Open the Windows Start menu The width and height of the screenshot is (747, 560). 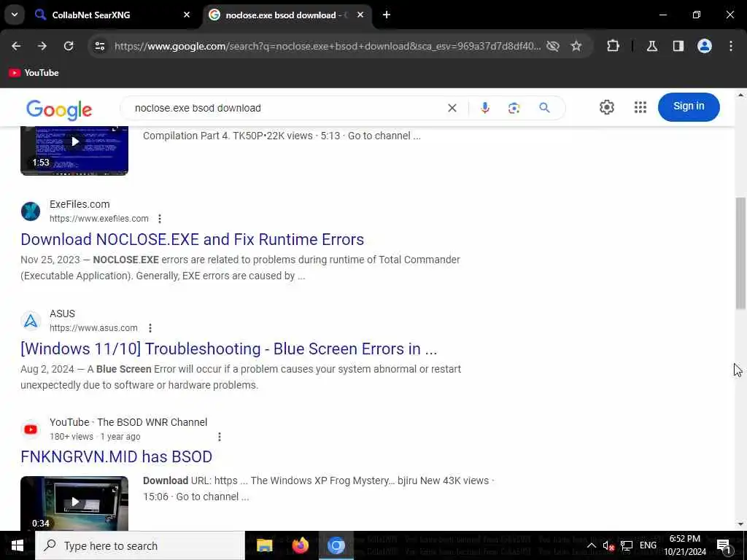coord(18,545)
